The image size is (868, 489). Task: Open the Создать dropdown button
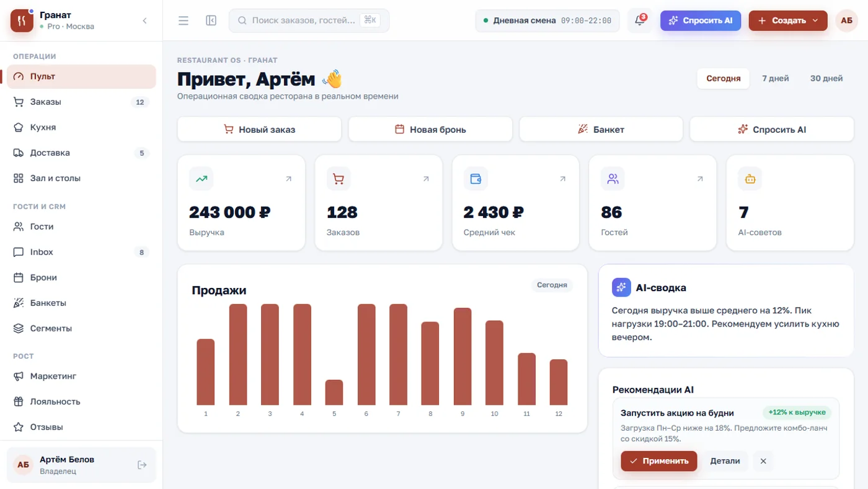coord(788,20)
